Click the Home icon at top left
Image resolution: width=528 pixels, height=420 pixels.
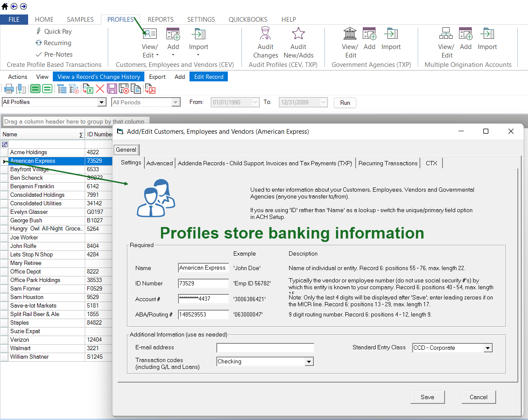click(5, 6)
